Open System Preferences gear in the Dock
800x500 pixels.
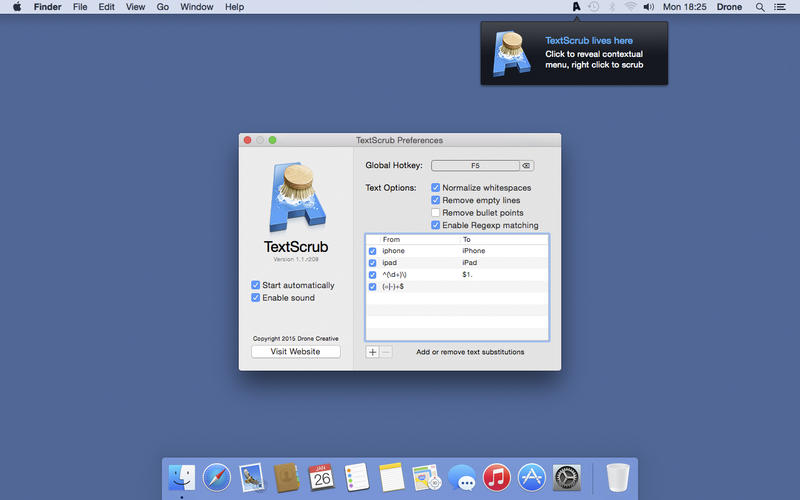click(x=567, y=478)
